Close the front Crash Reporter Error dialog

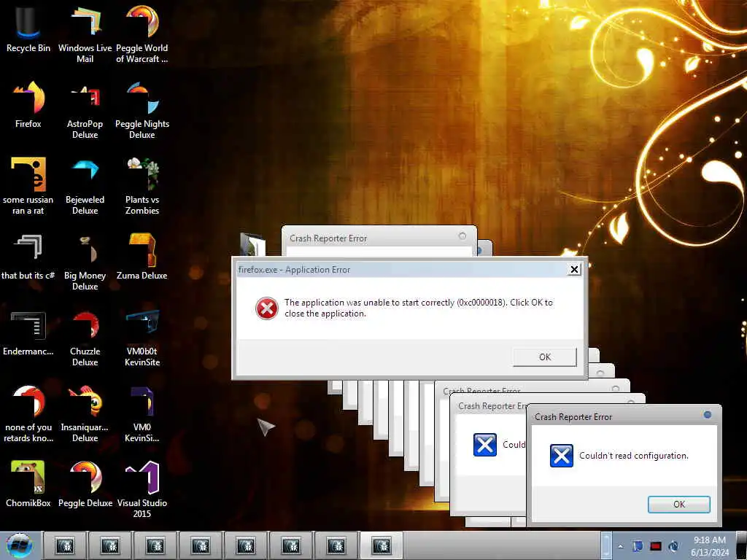point(708,415)
